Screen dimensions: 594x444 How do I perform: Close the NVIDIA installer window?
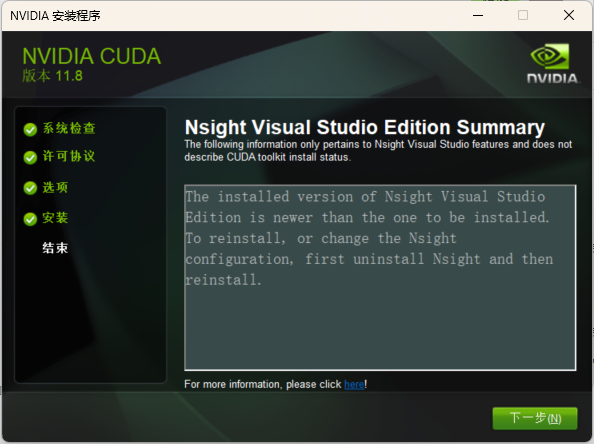(569, 16)
